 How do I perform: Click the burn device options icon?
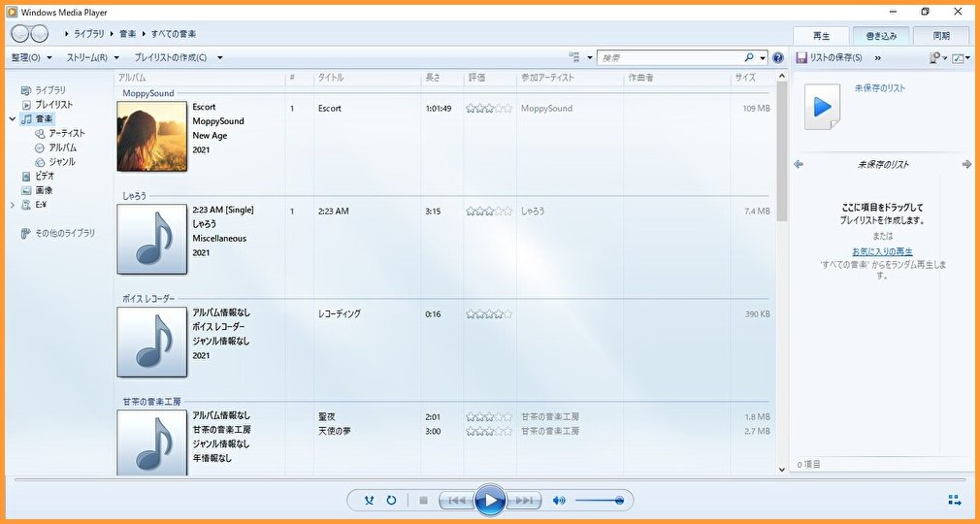click(x=934, y=57)
